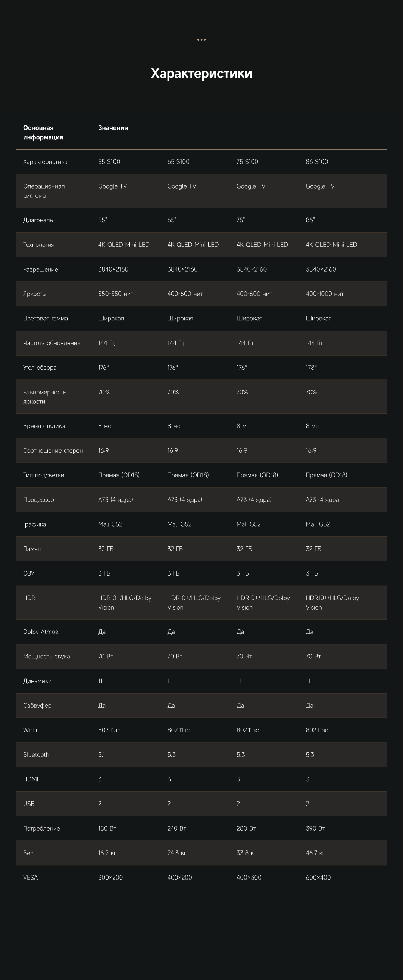This screenshot has width=403, height=980.
Task: Click the Dolby Atmos row label
Action: tap(40, 632)
